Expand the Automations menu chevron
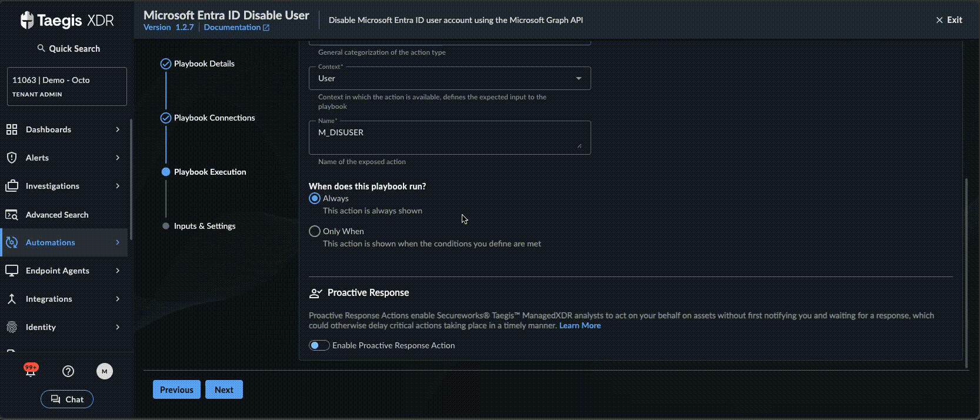The width and height of the screenshot is (980, 420). (118, 242)
